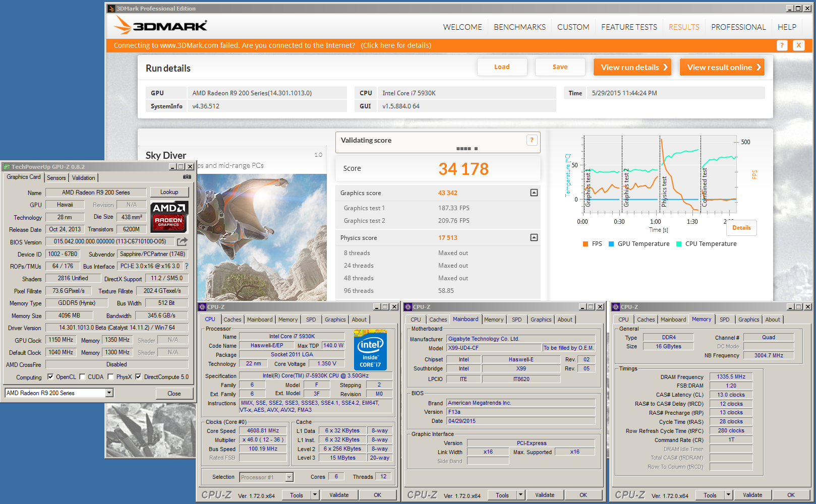Screen dimensions: 816x504
Task: Click the GPU Temperature blue legend swatch
Action: pyautogui.click(x=611, y=244)
